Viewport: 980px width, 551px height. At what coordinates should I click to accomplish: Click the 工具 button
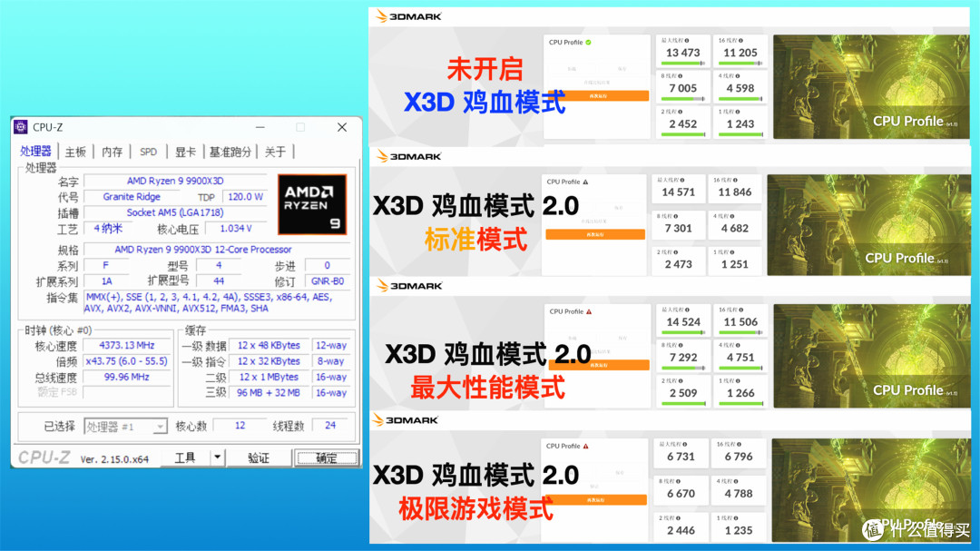click(185, 458)
